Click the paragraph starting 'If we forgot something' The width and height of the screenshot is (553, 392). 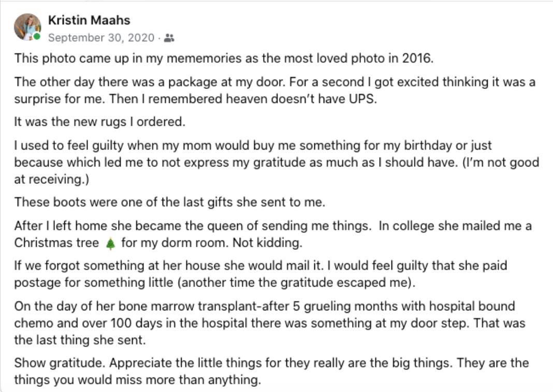260,274
